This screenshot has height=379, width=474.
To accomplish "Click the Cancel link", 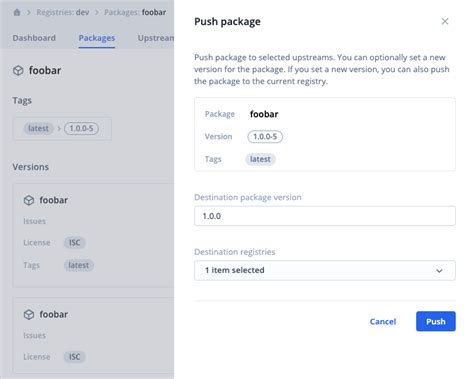I will tap(383, 322).
